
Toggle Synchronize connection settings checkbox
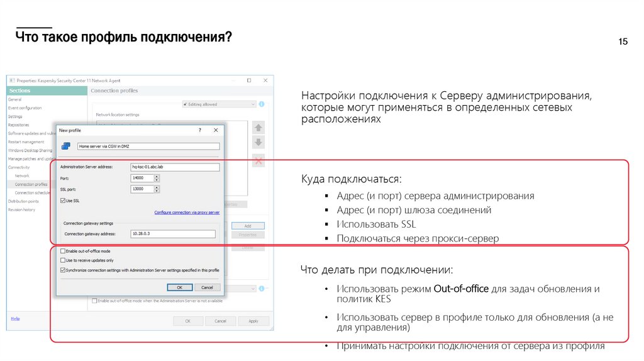pyautogui.click(x=63, y=270)
